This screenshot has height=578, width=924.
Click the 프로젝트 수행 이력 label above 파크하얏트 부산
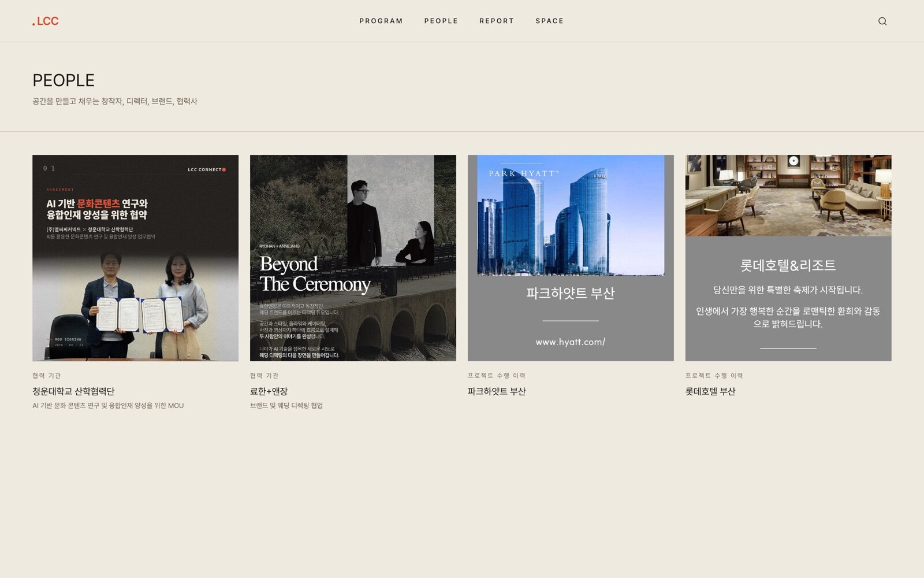(497, 376)
